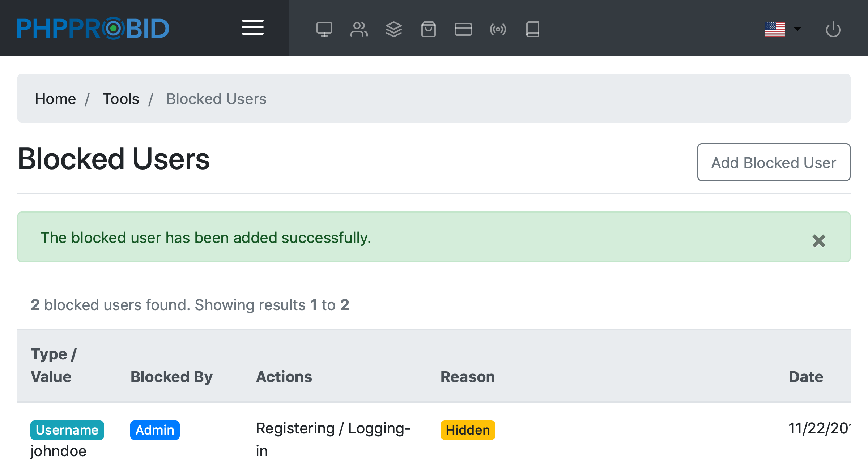
Task: Click the Hidden reason badge
Action: 468,430
